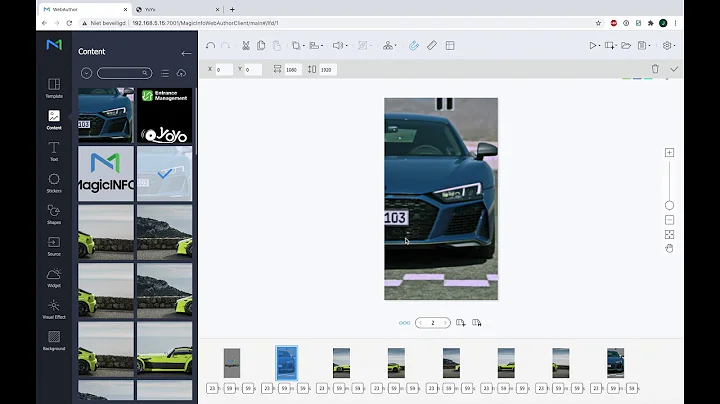Open the preview play dropdown

tap(595, 45)
